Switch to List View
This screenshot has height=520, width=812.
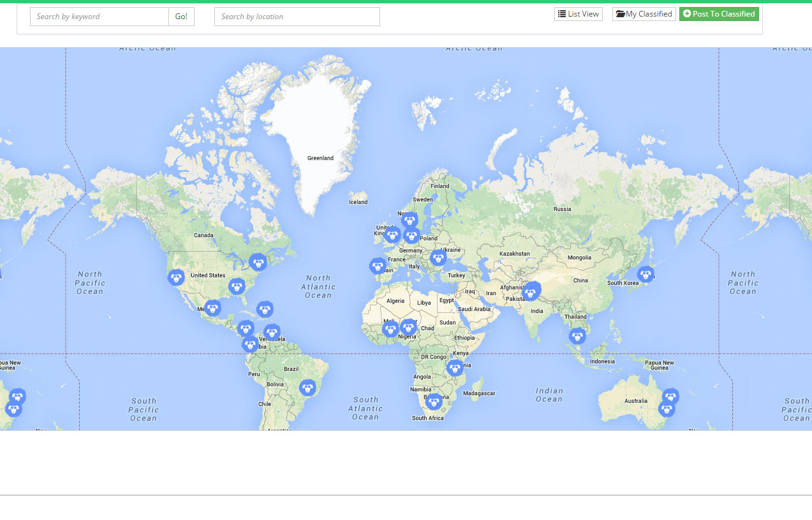pos(578,14)
